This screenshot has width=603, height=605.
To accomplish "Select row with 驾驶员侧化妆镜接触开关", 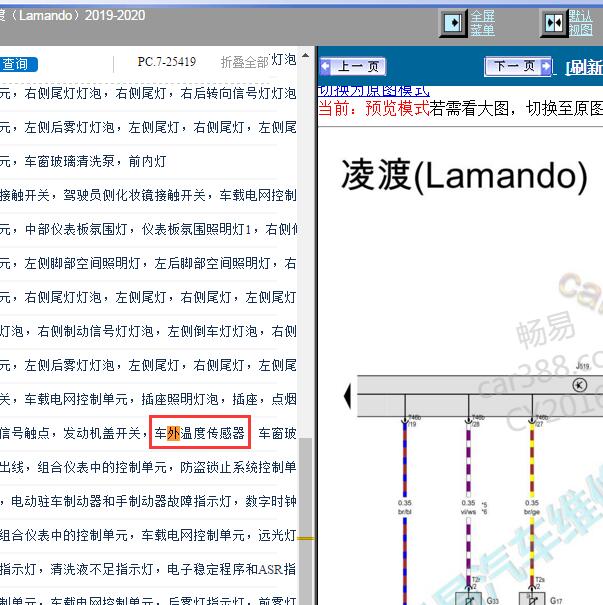I will click(148, 195).
